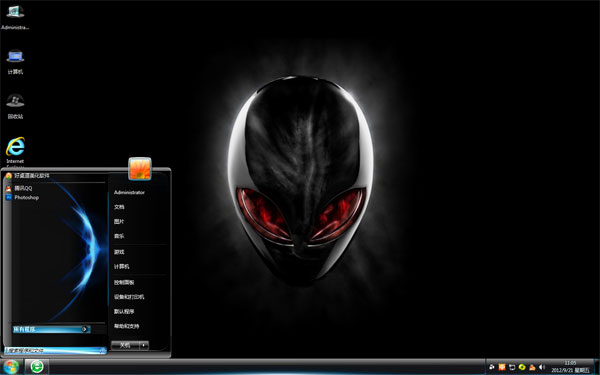Open 音乐 in Start menu

tap(119, 236)
